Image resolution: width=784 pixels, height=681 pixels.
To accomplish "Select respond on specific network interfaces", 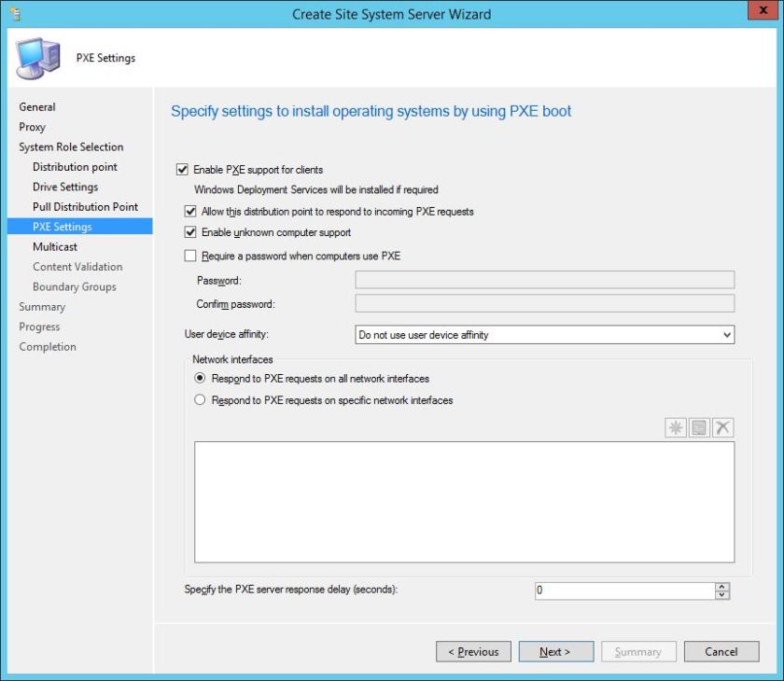I will (x=200, y=399).
